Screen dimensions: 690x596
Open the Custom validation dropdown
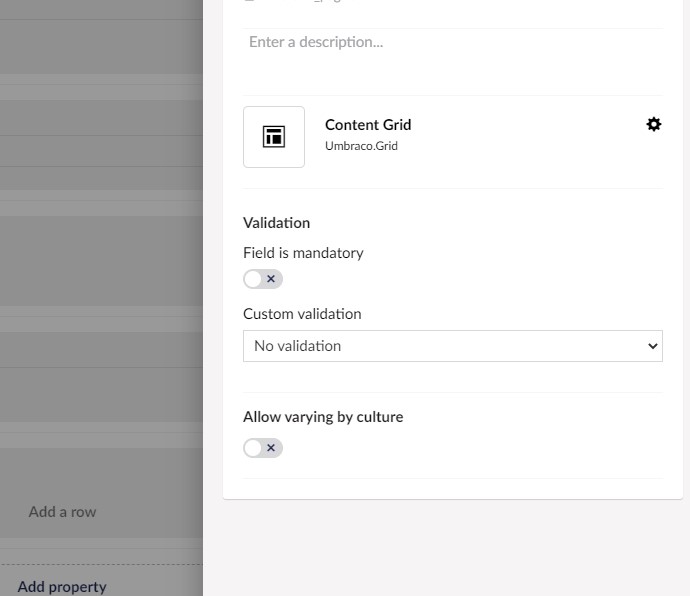[x=453, y=346]
